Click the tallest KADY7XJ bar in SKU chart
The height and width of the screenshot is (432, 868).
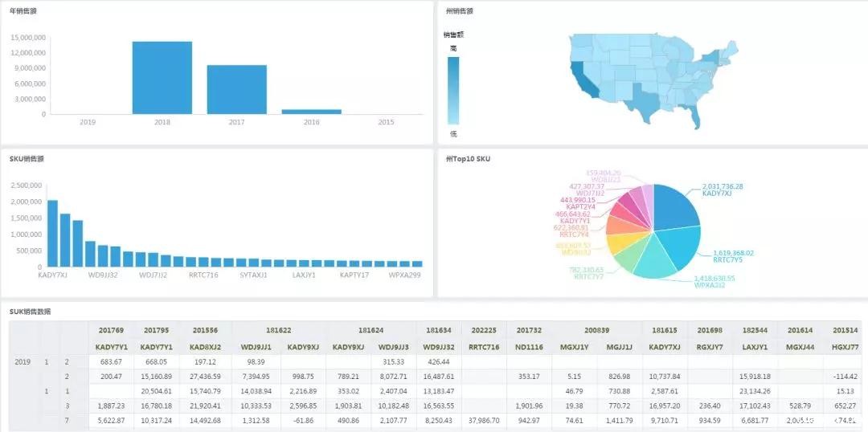52,234
